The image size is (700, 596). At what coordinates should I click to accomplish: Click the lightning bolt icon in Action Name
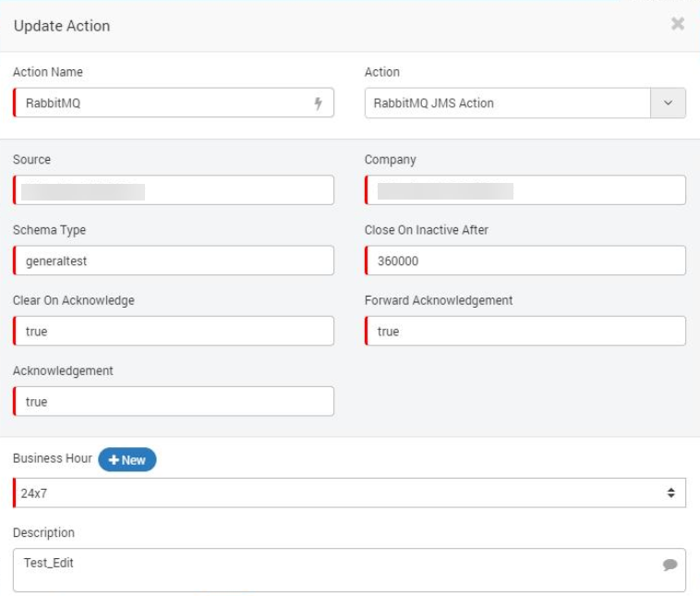[318, 103]
